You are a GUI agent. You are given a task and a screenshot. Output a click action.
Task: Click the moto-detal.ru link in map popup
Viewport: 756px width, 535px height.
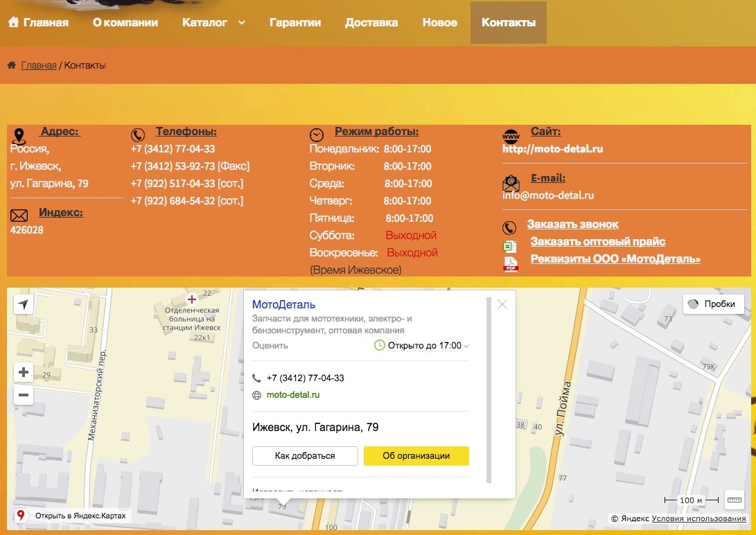click(x=293, y=395)
